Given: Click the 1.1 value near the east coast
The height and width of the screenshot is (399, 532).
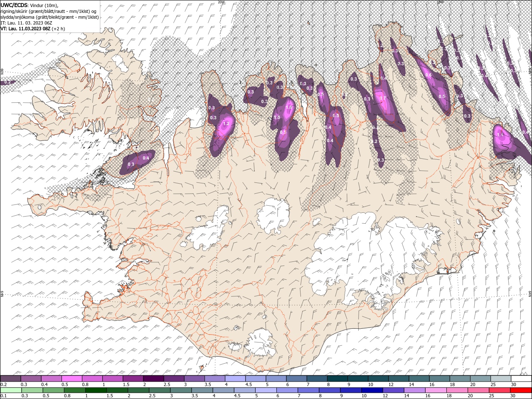Looking at the screenshot, I should point(500,135).
